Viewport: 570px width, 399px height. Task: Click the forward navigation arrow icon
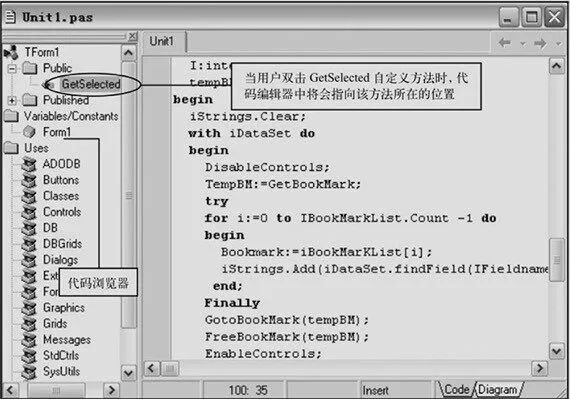(x=541, y=43)
